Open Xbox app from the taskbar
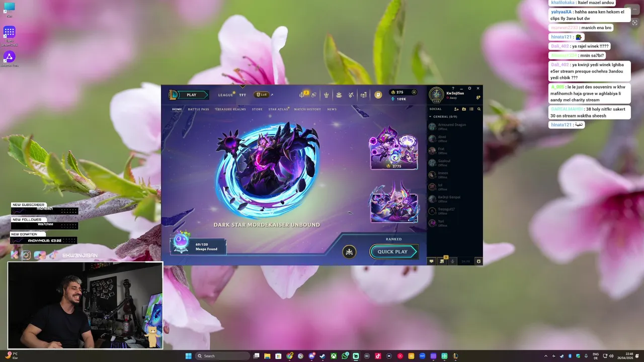The height and width of the screenshot is (362, 644). pyautogui.click(x=334, y=356)
